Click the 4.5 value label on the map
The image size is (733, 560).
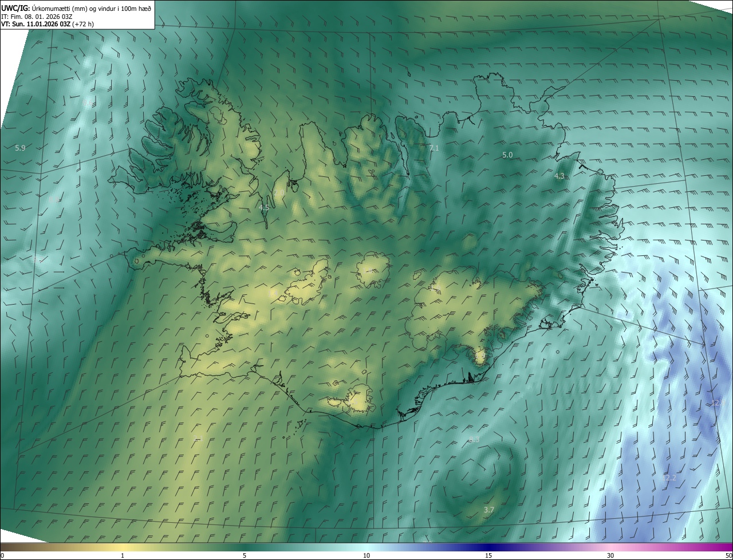tap(263, 208)
